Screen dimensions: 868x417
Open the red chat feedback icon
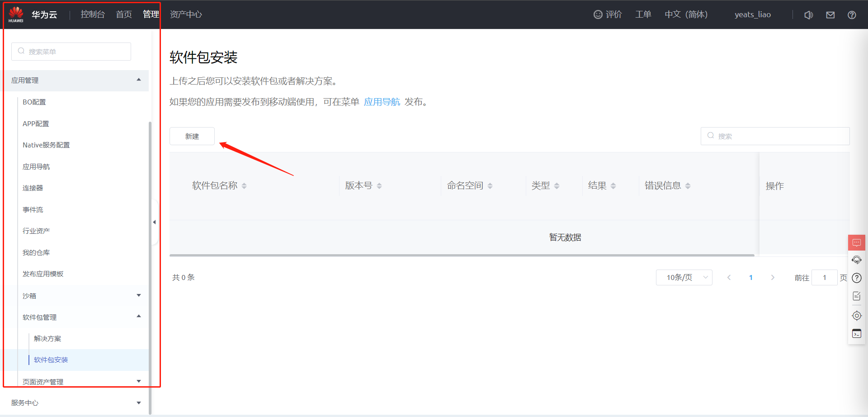pyautogui.click(x=857, y=243)
